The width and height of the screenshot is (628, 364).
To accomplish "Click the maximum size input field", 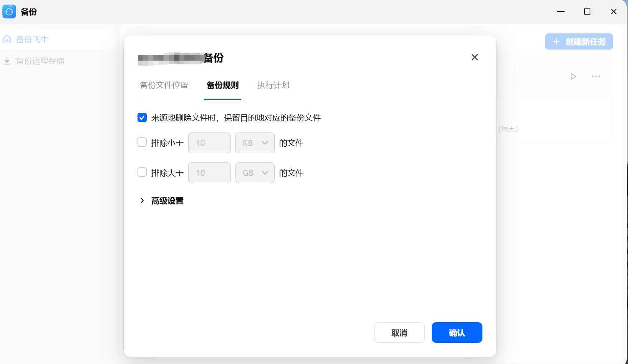I will [209, 173].
